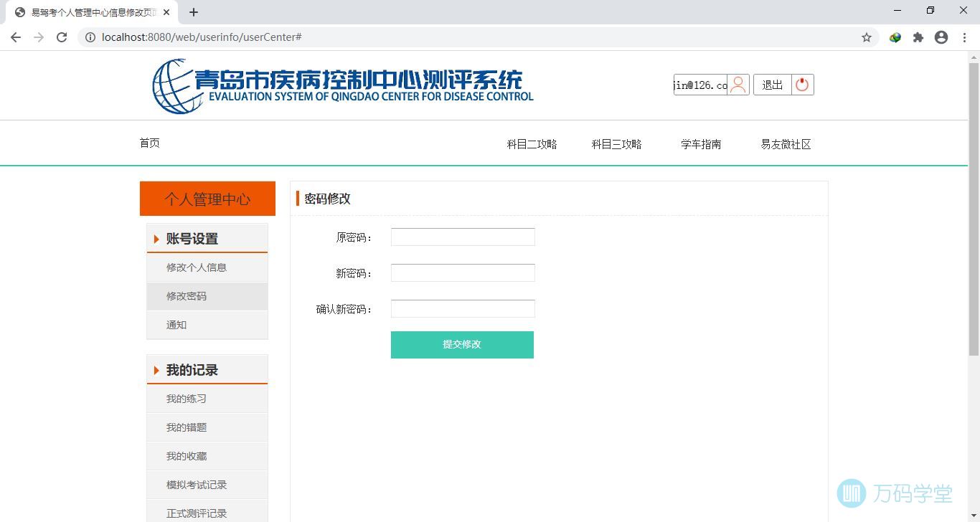Click the 密码修改 section title

[x=327, y=199]
